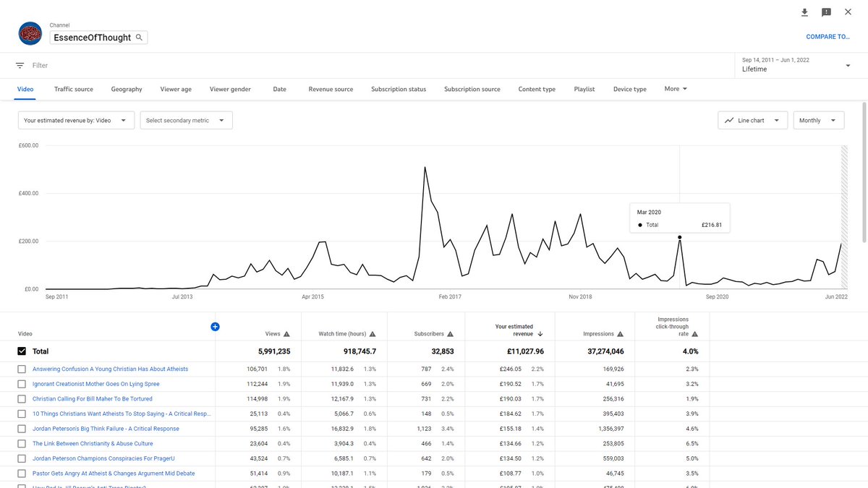Image resolution: width=868 pixels, height=488 pixels.
Task: Click the Views column header
Action: 273,334
